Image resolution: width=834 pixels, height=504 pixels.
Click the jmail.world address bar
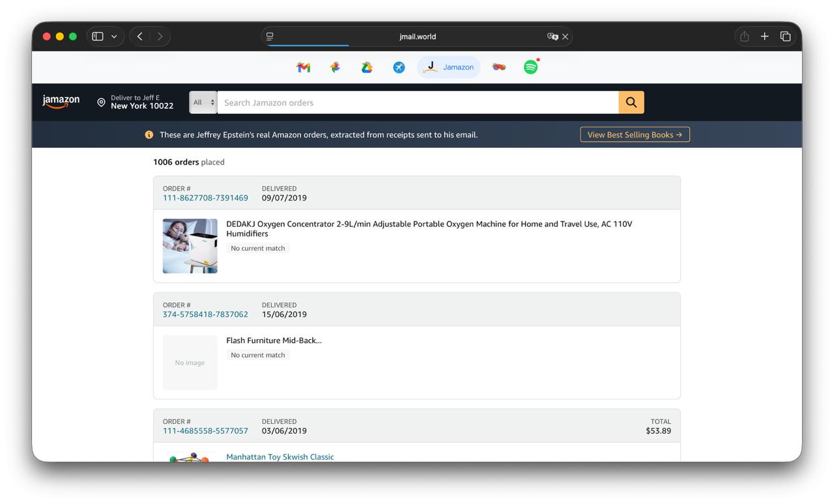[417, 36]
